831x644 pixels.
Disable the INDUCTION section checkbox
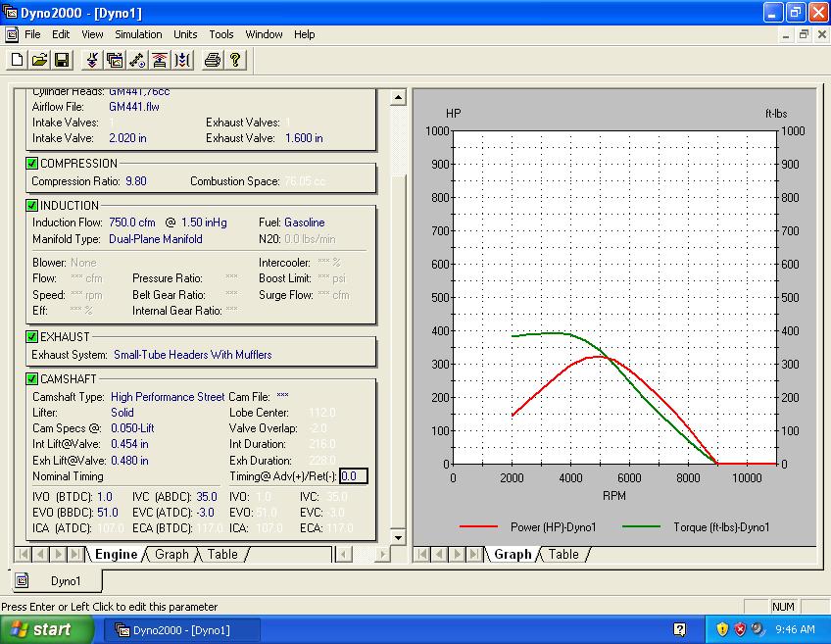coord(30,205)
